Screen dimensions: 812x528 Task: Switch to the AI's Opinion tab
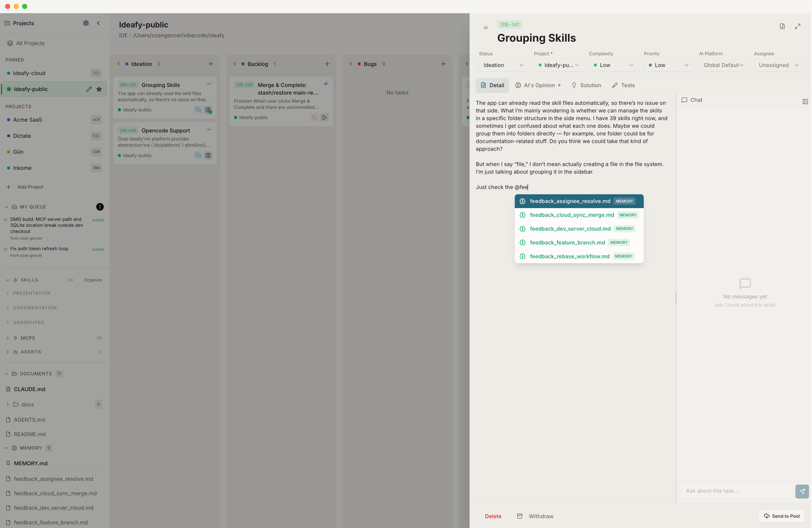tap(537, 85)
